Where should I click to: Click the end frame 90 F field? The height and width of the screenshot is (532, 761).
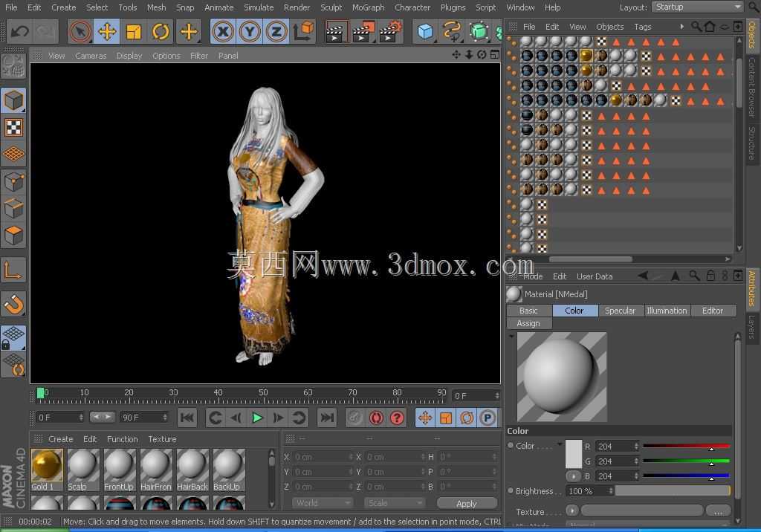(x=144, y=418)
